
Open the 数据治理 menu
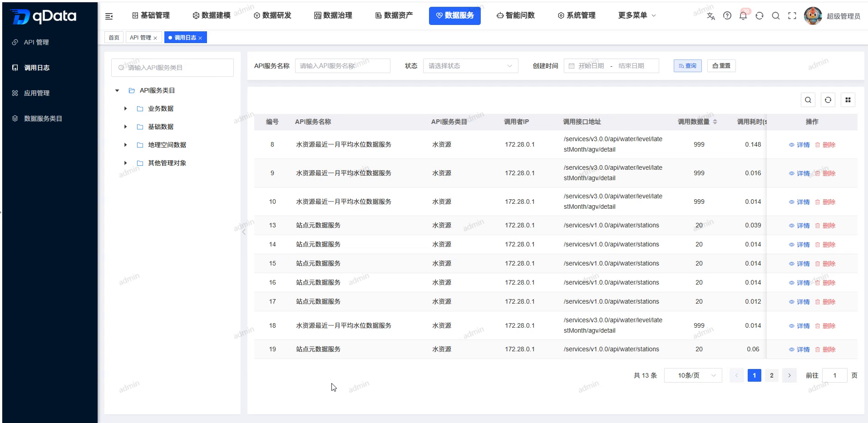(333, 15)
